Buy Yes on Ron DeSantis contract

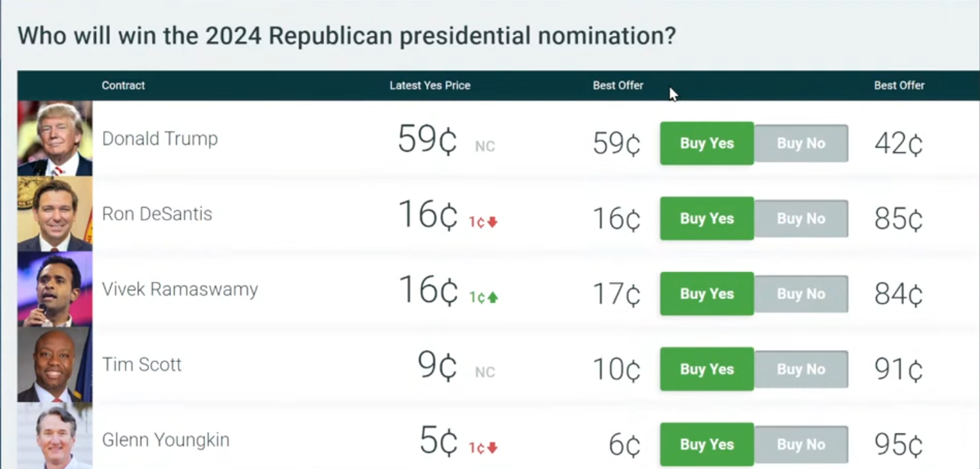pyautogui.click(x=707, y=218)
